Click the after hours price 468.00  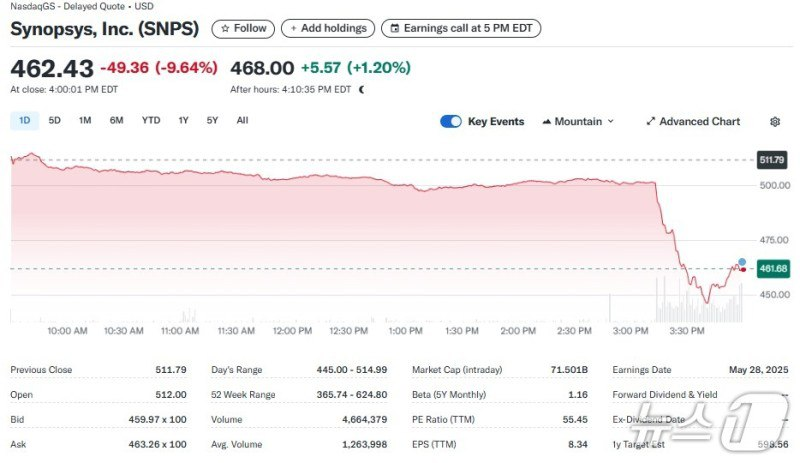coord(262,68)
